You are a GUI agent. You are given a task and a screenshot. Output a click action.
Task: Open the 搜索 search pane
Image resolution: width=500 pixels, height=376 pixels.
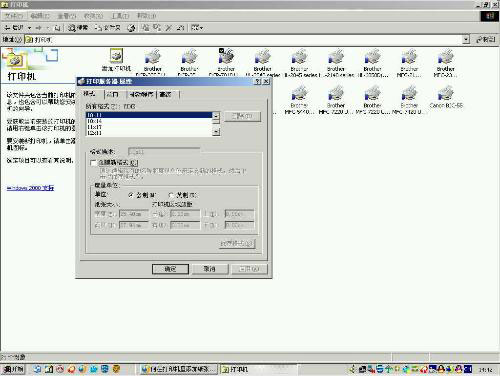tap(78, 28)
